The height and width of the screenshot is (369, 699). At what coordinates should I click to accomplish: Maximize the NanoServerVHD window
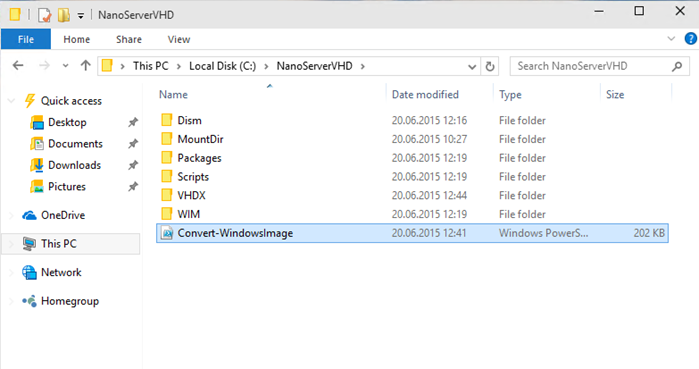tap(639, 11)
